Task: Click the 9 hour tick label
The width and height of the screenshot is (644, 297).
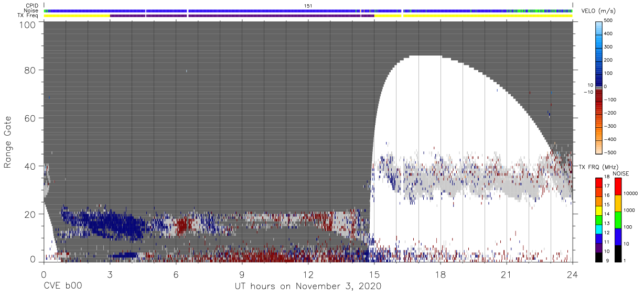Action: (x=242, y=275)
